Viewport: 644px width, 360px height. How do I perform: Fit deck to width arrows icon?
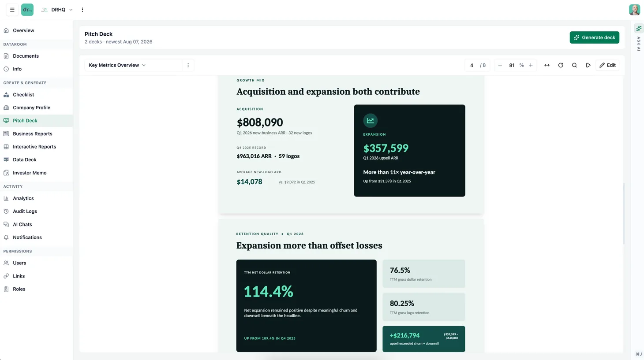point(547,65)
